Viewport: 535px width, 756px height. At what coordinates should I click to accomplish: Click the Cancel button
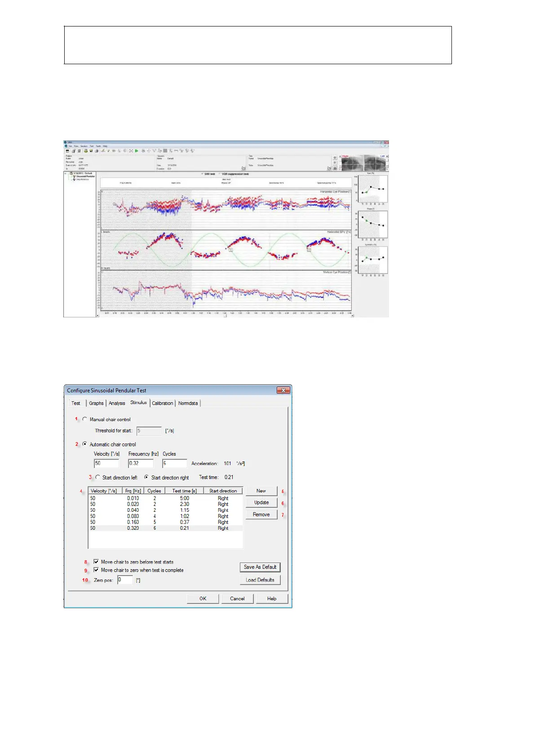[237, 598]
